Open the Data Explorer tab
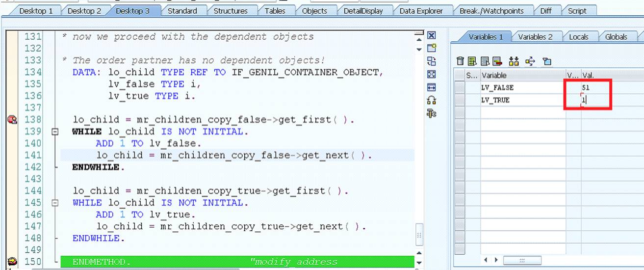The height and width of the screenshot is (270, 644). click(x=421, y=10)
